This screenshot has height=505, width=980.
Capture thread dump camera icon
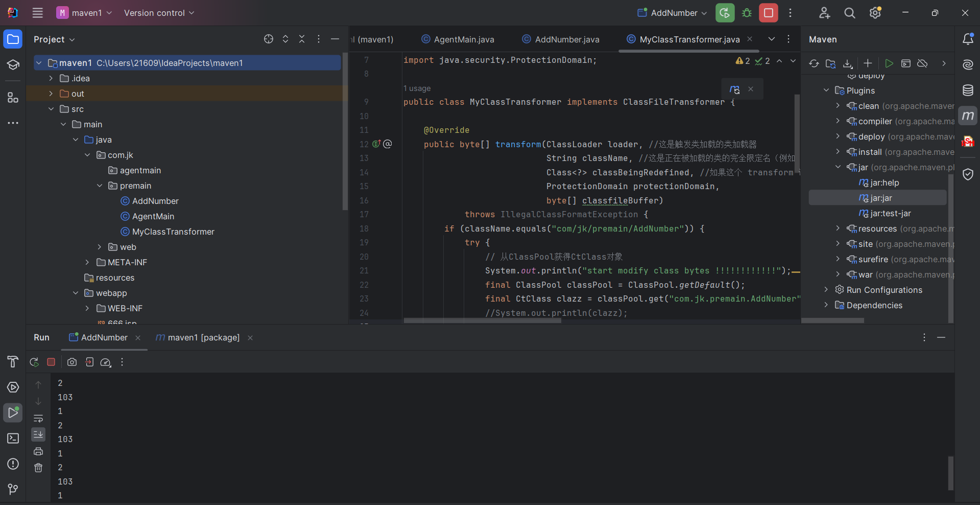(x=72, y=362)
